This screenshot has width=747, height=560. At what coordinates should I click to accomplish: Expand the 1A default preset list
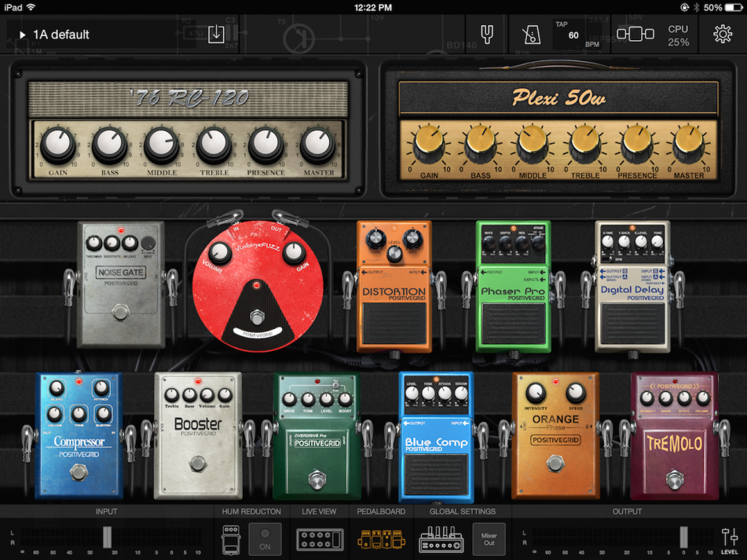[24, 34]
